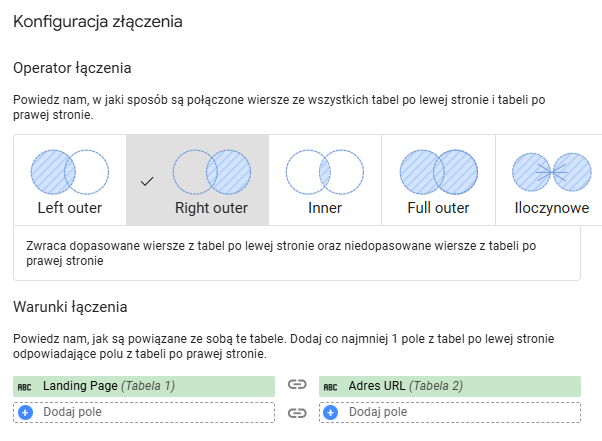The height and width of the screenshot is (441, 602).
Task: Switch to the "Iloczynowe" join label
Action: 551,209
